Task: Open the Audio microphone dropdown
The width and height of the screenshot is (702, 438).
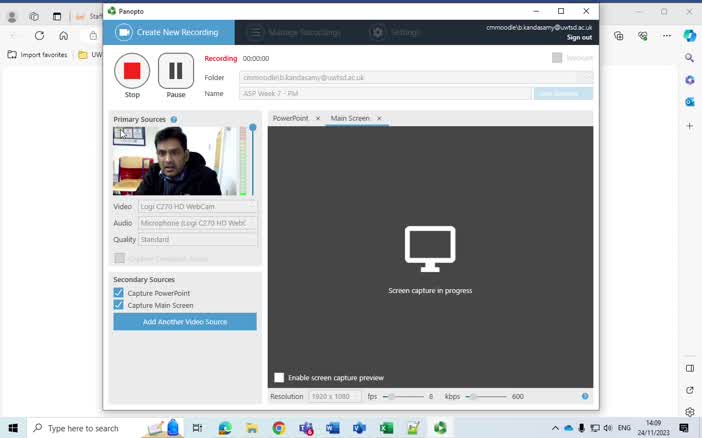Action: click(197, 223)
